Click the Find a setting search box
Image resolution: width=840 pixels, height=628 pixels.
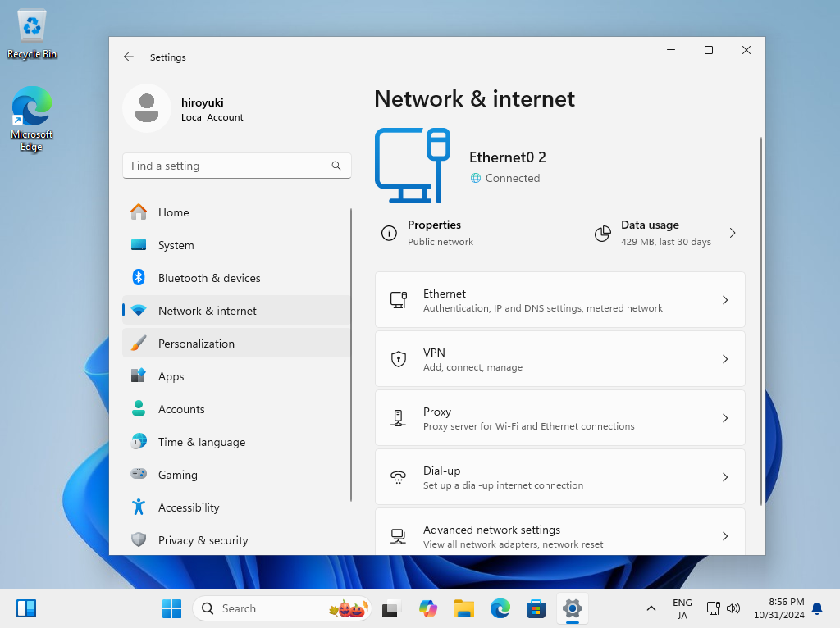pos(228,166)
